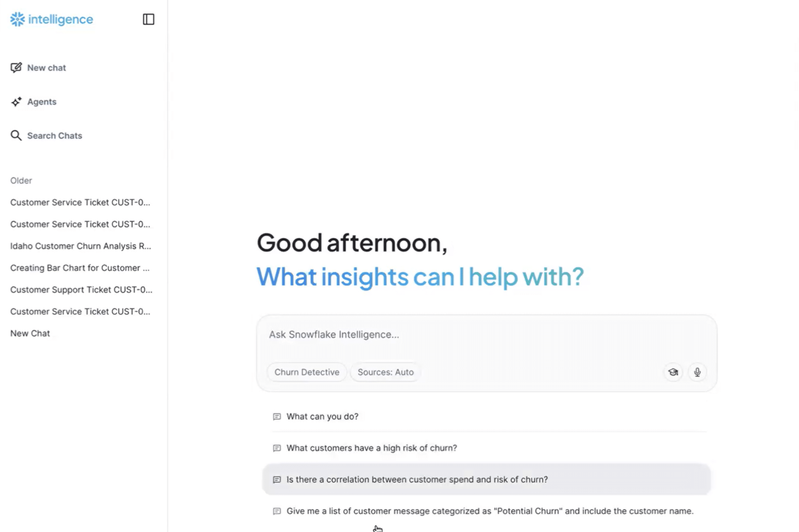Click the Snowflake Intelligence logo
Viewport: 799px width, 532px height.
pyautogui.click(x=52, y=19)
